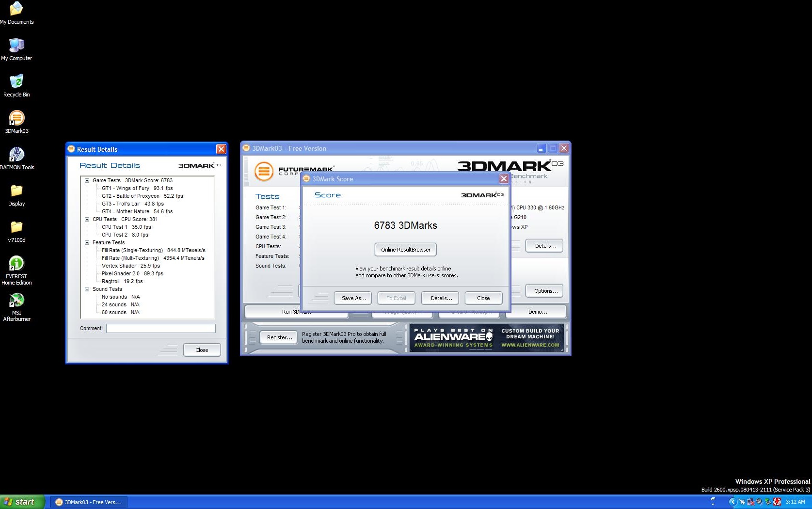Select GT1 - Wings of Fury row

coord(137,188)
